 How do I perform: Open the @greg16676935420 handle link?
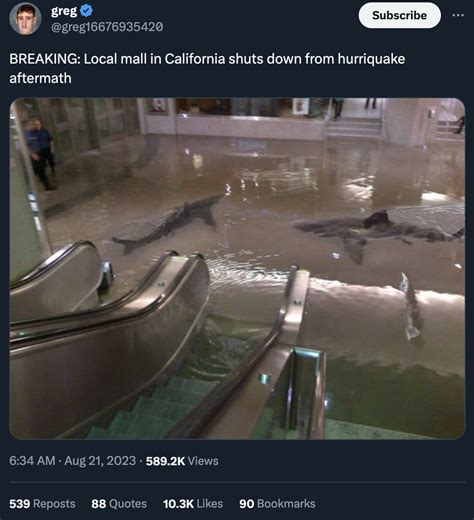[x=107, y=27]
